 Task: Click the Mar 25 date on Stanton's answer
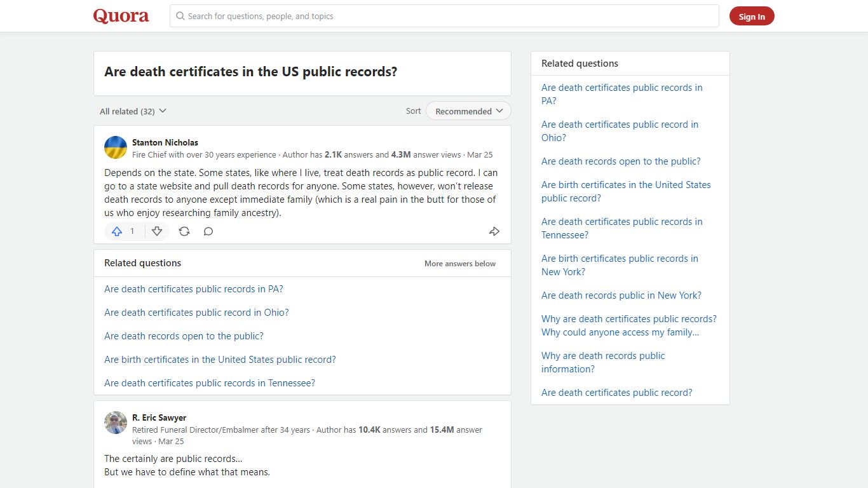pos(480,154)
